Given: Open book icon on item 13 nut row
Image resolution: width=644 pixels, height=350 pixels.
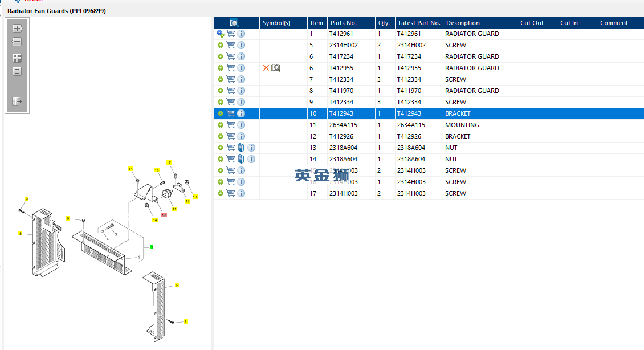Looking at the screenshot, I should (x=241, y=148).
